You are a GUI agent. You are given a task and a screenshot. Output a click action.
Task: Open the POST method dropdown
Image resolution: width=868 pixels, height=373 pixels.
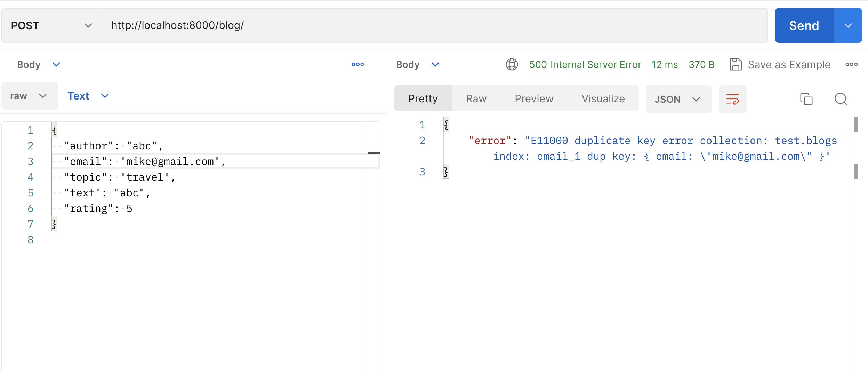coord(51,25)
